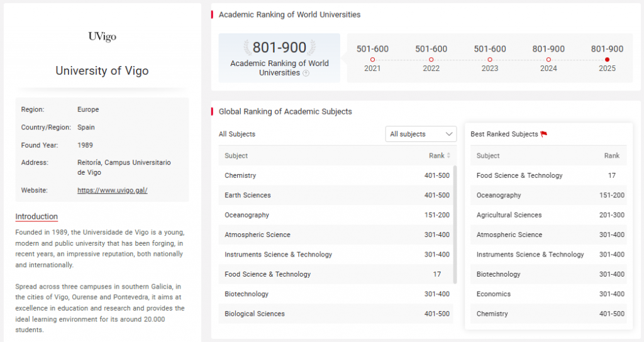Viewport: 644px width, 342px height.
Task: Click the Introduction heading tab
Action: click(36, 216)
